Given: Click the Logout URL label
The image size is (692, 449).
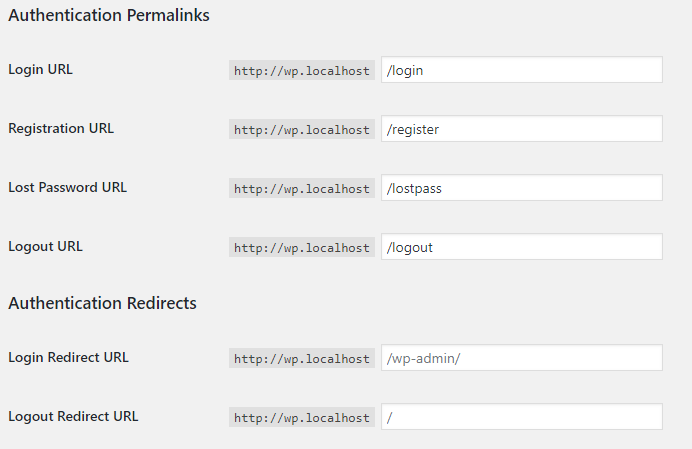Looking at the screenshot, I should tap(45, 247).
